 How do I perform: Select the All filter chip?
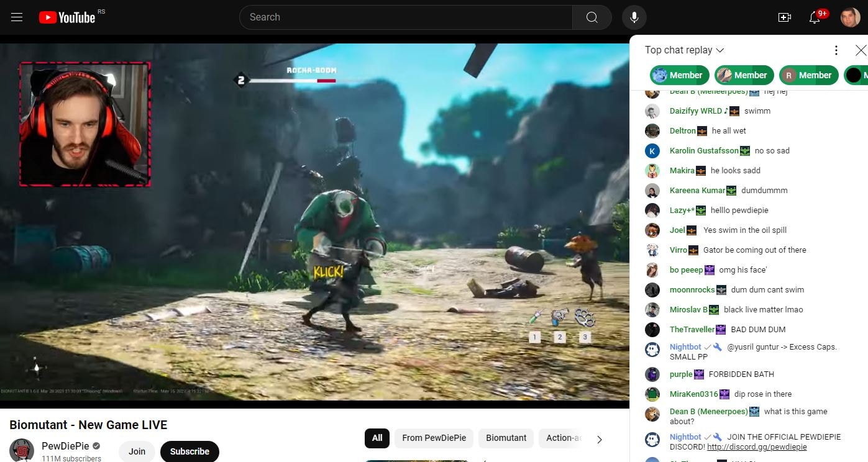(377, 438)
